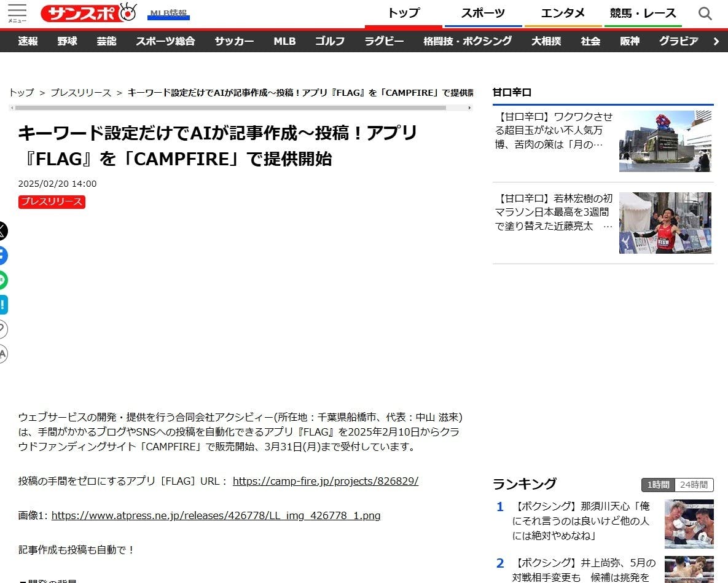
Task: Open the camp-fire.jp project URL link
Action: 325,481
